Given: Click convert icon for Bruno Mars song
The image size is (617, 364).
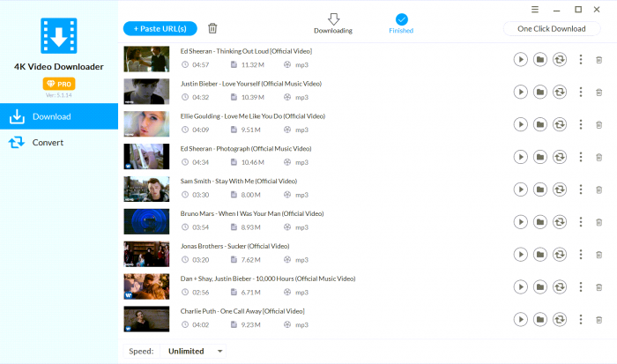Looking at the screenshot, I should click(559, 221).
